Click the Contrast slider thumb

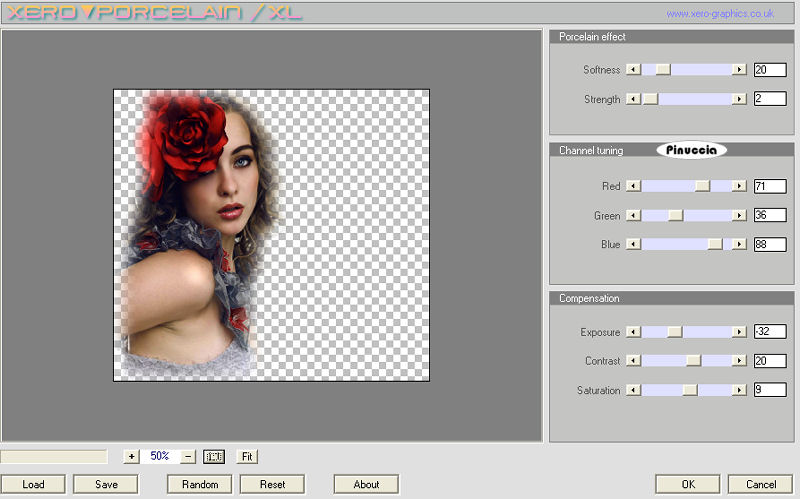coord(694,361)
